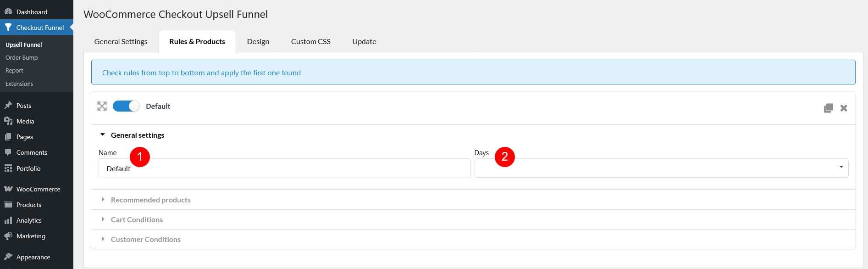Click the 'Check rules from top to bottom' notice
Viewport: 868px width, 269px height.
[x=473, y=72]
